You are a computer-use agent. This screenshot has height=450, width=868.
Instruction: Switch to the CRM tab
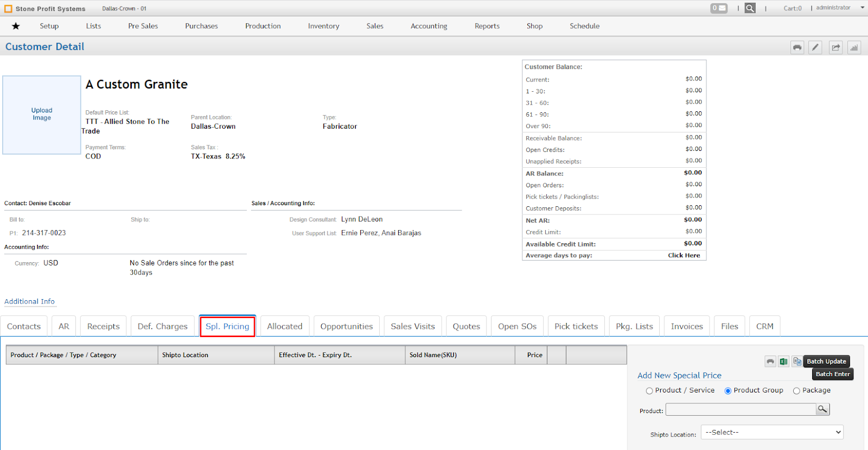pyautogui.click(x=765, y=326)
